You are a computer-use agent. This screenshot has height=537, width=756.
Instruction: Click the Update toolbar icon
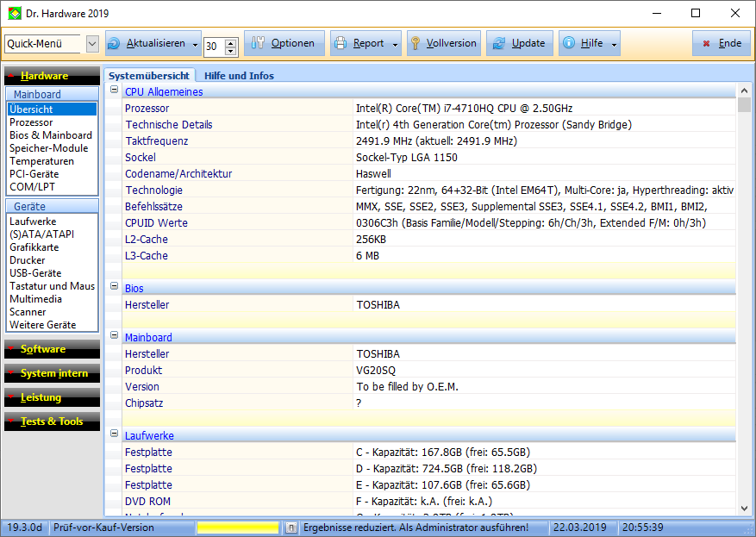pyautogui.click(x=497, y=44)
